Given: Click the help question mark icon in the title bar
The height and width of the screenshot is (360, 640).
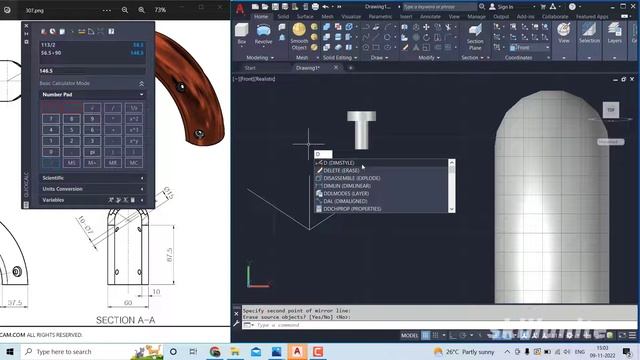Looking at the screenshot, I should point(572,7).
